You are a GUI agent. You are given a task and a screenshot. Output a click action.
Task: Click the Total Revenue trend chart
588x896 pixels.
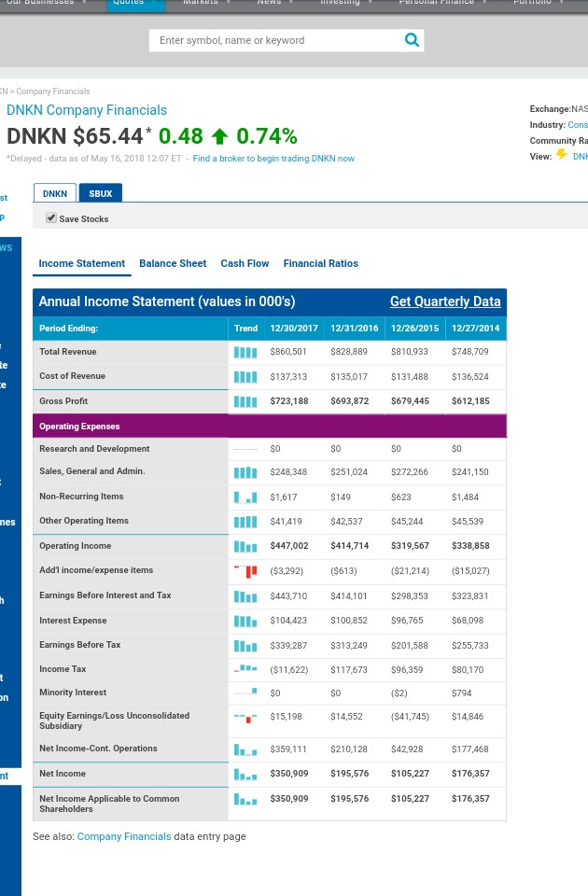pos(245,352)
